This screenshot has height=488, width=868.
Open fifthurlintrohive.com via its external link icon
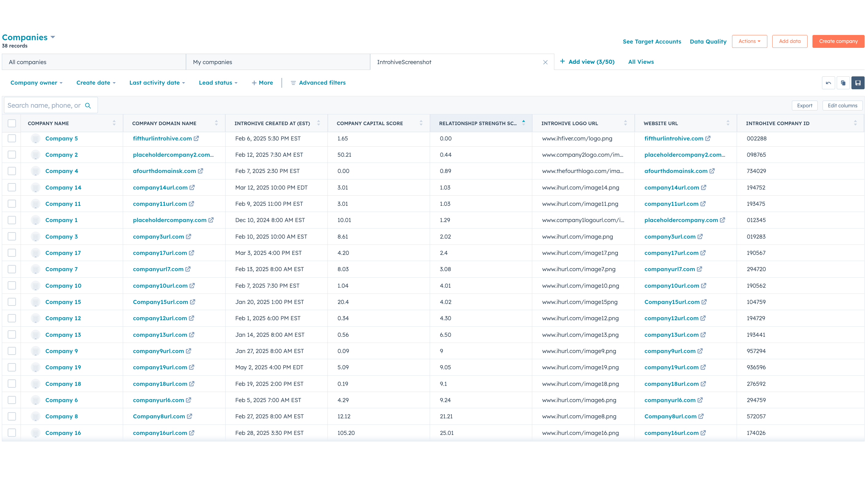pos(197,138)
